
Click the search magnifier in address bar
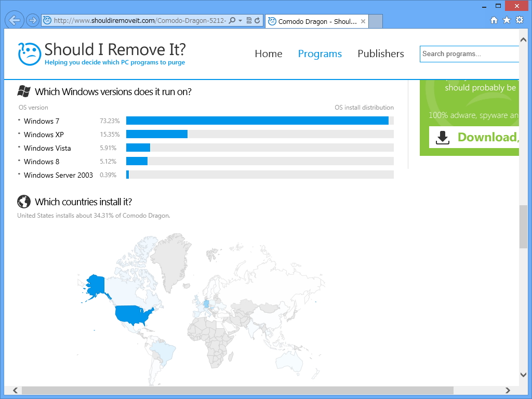click(x=232, y=20)
